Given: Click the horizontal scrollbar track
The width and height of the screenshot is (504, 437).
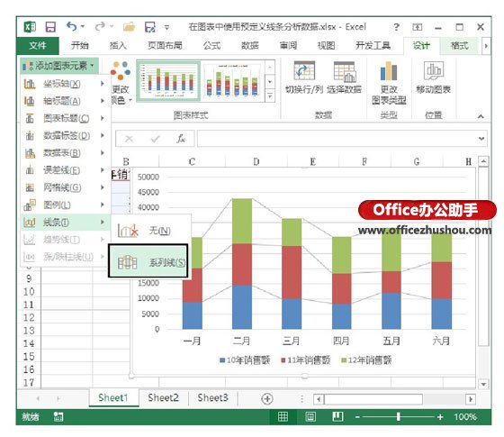Looking at the screenshot, I should click(x=394, y=399).
